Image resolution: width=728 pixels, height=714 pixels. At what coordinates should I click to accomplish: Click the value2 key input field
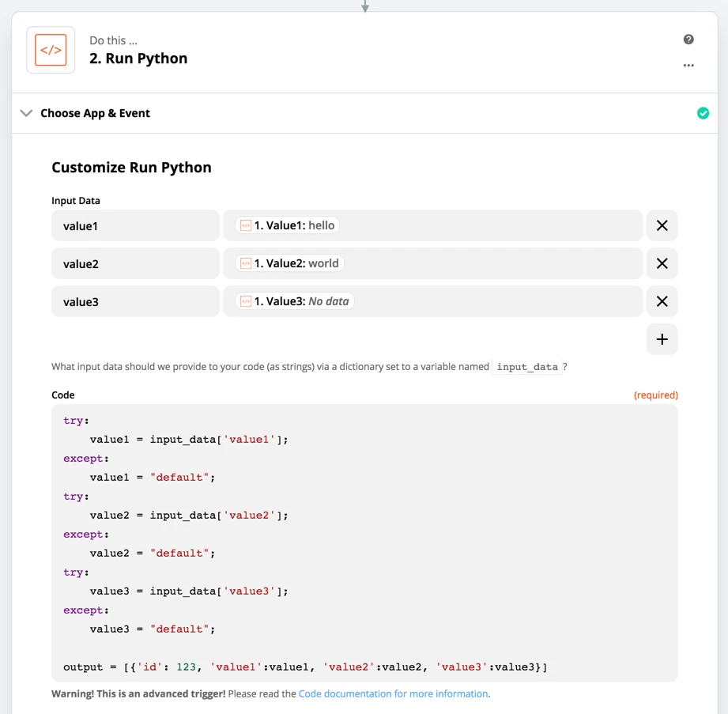click(x=135, y=263)
